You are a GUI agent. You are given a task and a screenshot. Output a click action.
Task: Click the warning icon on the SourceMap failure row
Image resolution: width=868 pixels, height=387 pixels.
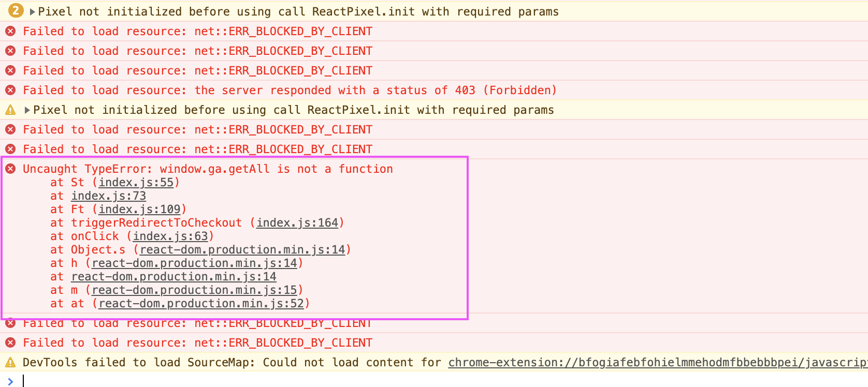[x=10, y=362]
